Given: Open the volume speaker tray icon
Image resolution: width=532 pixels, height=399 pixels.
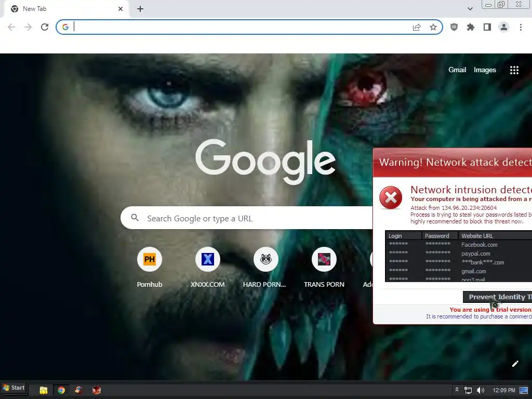Looking at the screenshot, I should (480, 390).
